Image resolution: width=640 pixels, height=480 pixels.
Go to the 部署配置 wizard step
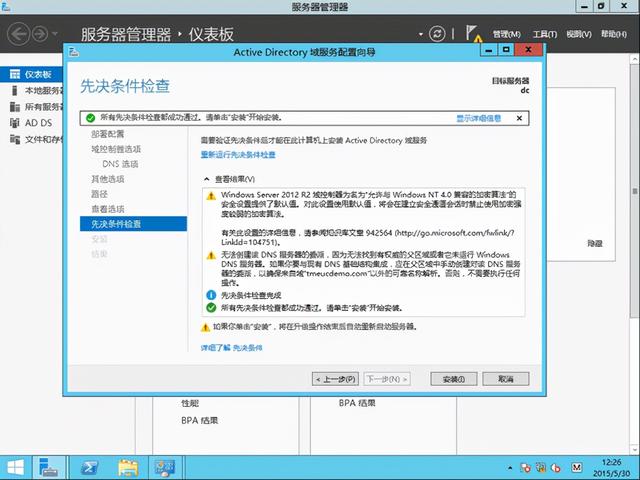(x=107, y=134)
